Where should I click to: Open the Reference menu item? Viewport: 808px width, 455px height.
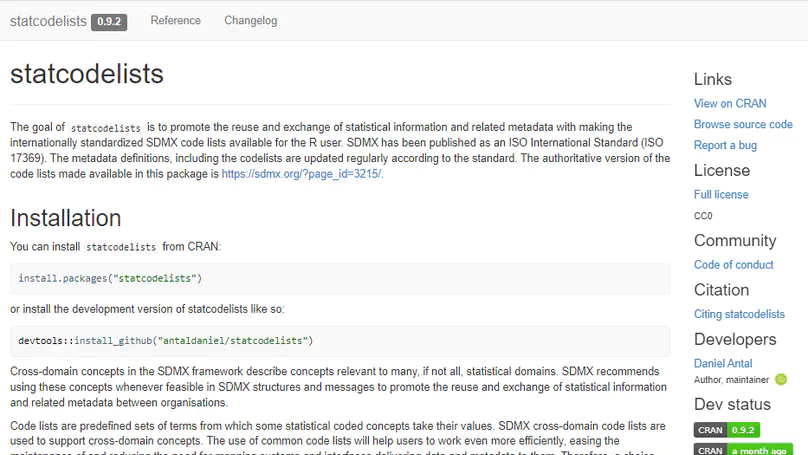click(x=176, y=21)
